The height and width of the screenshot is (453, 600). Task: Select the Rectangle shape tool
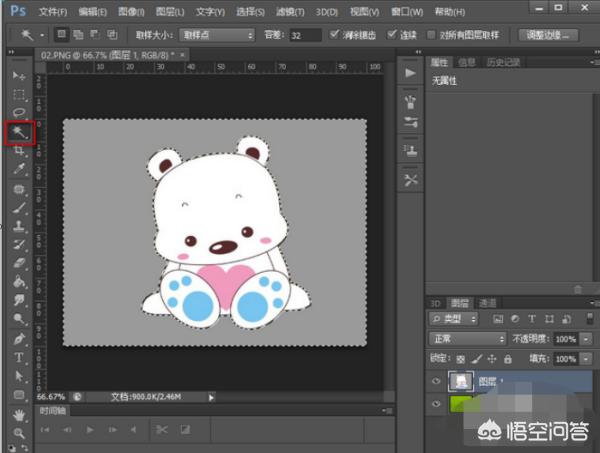click(19, 394)
